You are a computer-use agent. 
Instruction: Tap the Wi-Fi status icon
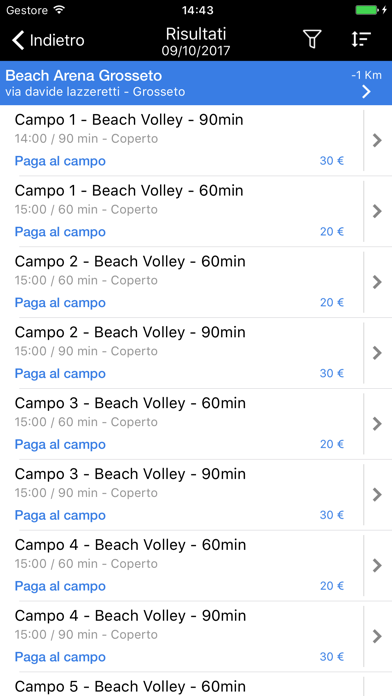pos(58,10)
